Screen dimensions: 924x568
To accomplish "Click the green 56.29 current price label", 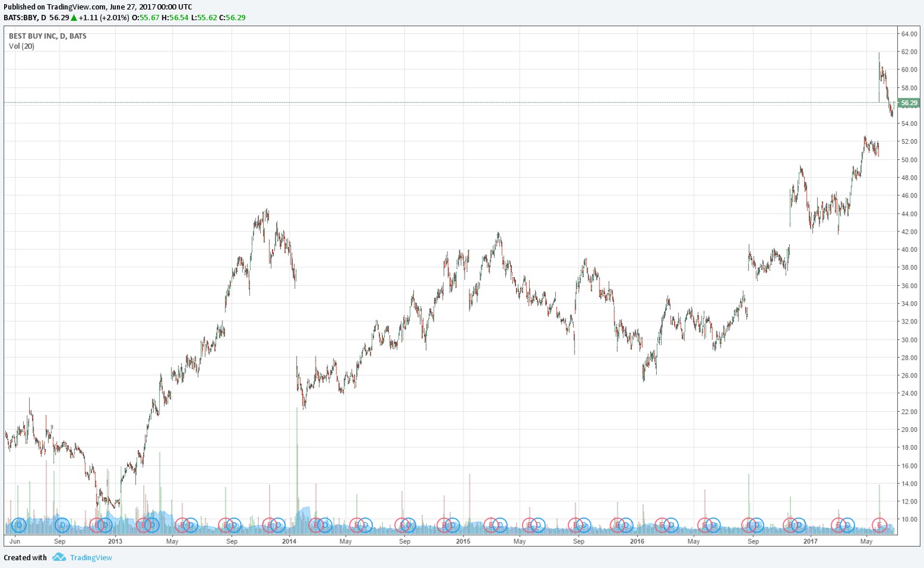I will click(908, 103).
